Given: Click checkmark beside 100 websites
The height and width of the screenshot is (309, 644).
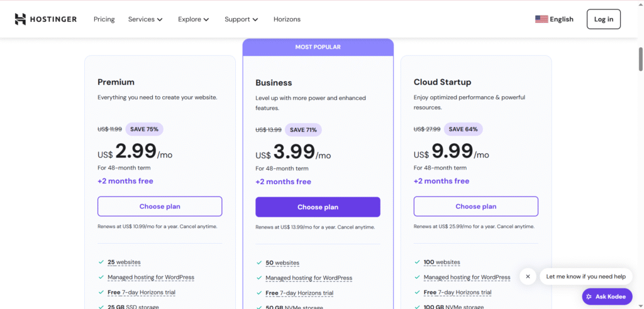Looking at the screenshot, I should (418, 262).
